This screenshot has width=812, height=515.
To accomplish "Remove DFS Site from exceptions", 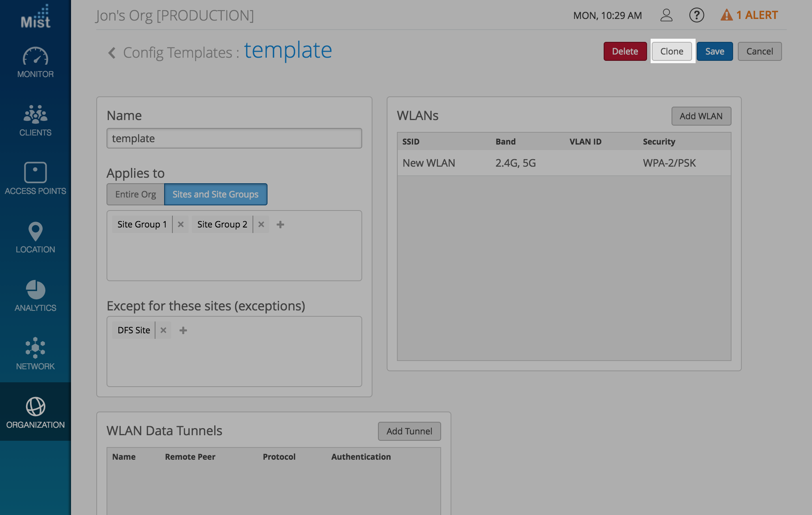I will tap(163, 330).
